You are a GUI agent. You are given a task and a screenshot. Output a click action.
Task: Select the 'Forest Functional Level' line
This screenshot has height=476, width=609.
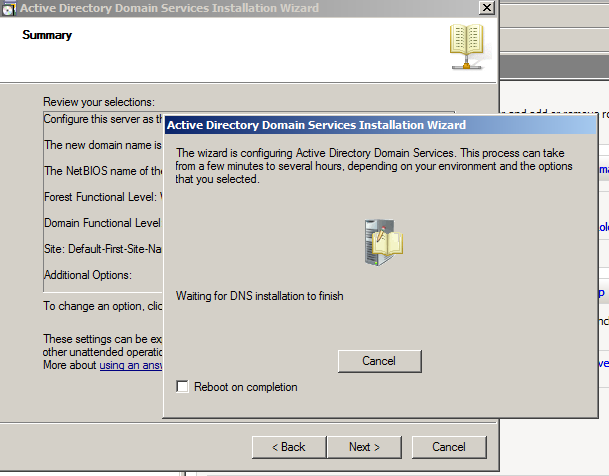tap(103, 197)
